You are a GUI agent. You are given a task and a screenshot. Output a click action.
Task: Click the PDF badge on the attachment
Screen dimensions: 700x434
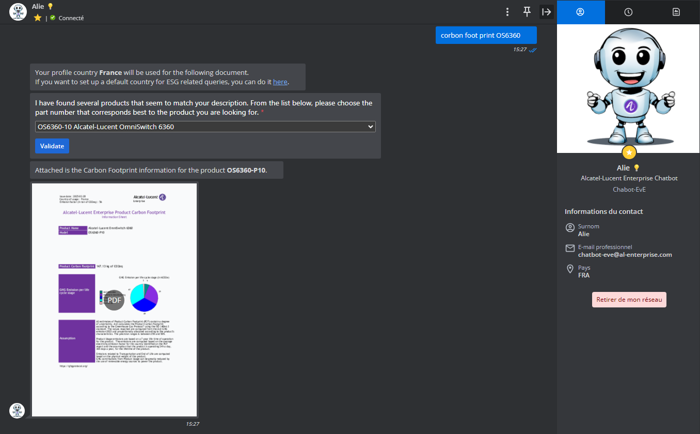point(114,300)
